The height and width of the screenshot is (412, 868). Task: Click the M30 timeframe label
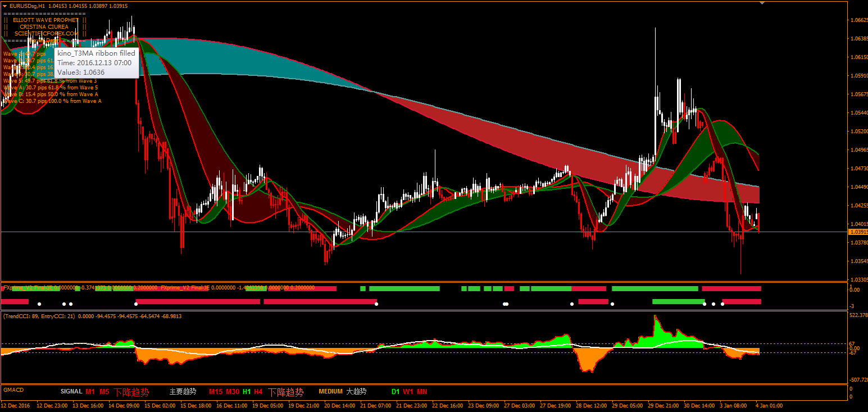click(x=233, y=392)
